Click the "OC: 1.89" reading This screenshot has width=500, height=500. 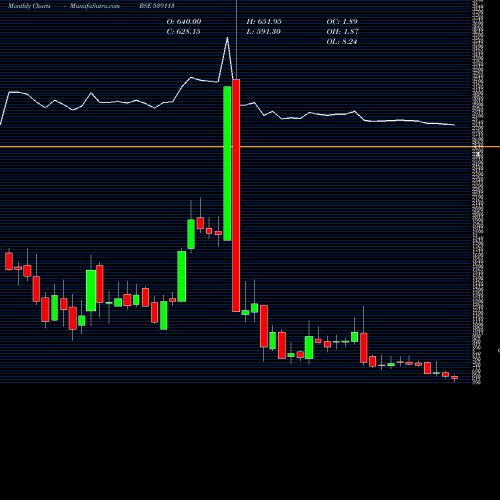pyautogui.click(x=342, y=22)
